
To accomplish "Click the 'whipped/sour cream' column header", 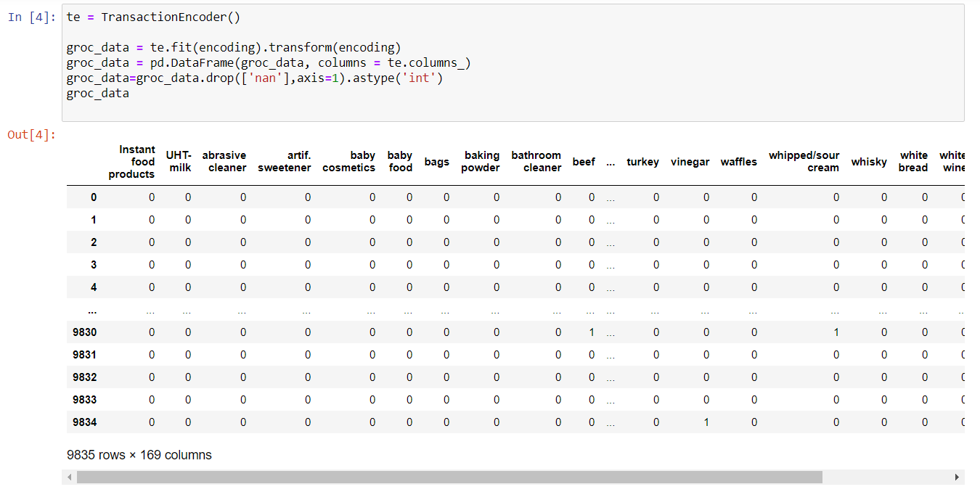I will [804, 161].
